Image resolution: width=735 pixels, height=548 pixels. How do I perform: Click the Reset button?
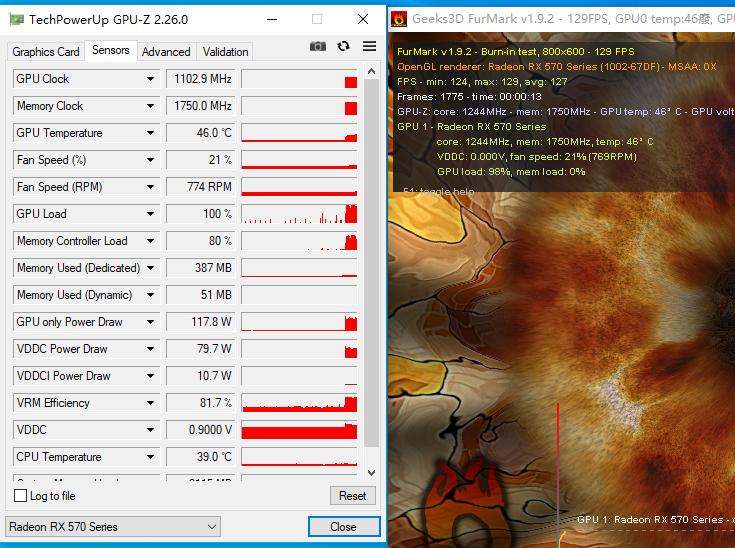[352, 495]
